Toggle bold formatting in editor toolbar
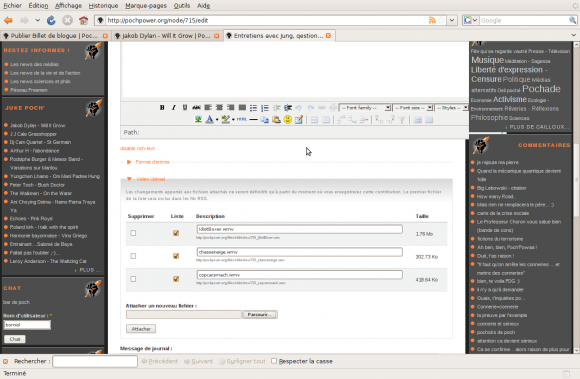 tap(162, 108)
